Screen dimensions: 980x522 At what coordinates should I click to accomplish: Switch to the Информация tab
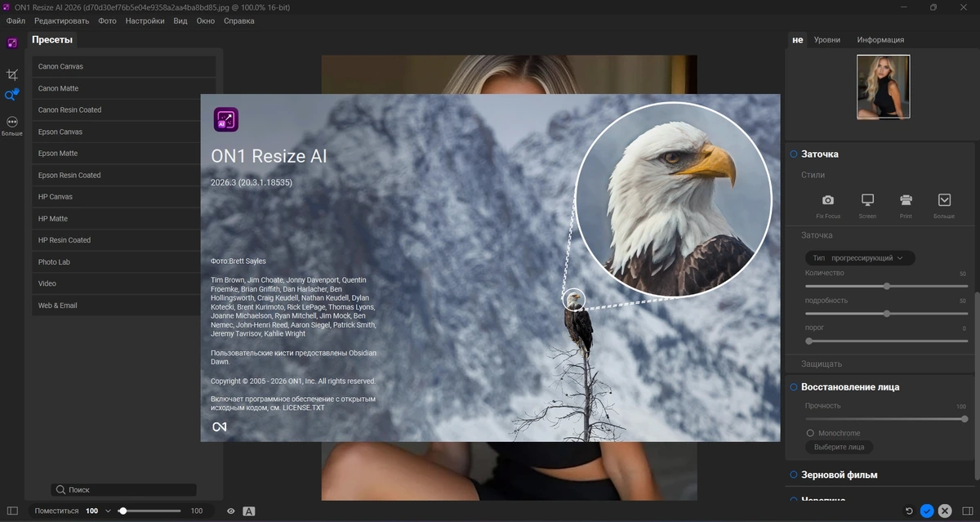point(880,39)
